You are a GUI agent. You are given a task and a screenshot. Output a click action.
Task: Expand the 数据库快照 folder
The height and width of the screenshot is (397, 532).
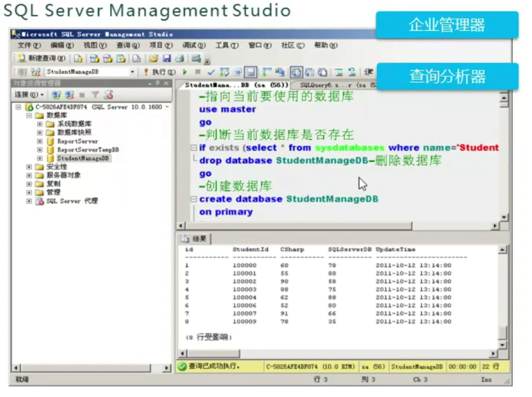(x=40, y=132)
